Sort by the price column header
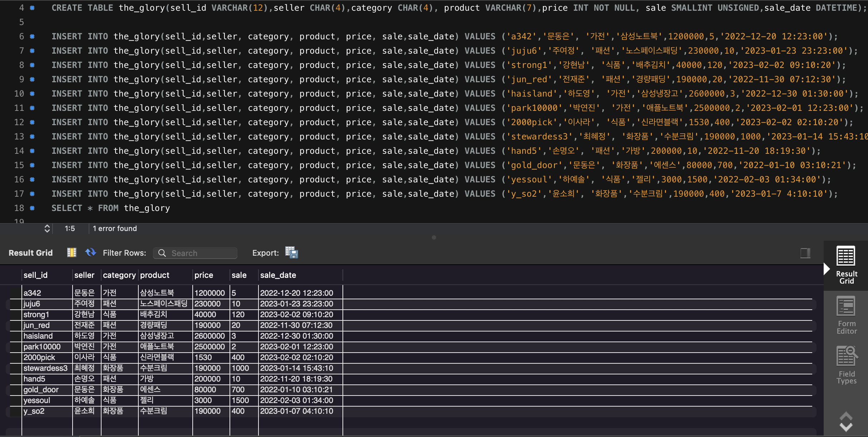This screenshot has width=868, height=437. [x=211, y=275]
